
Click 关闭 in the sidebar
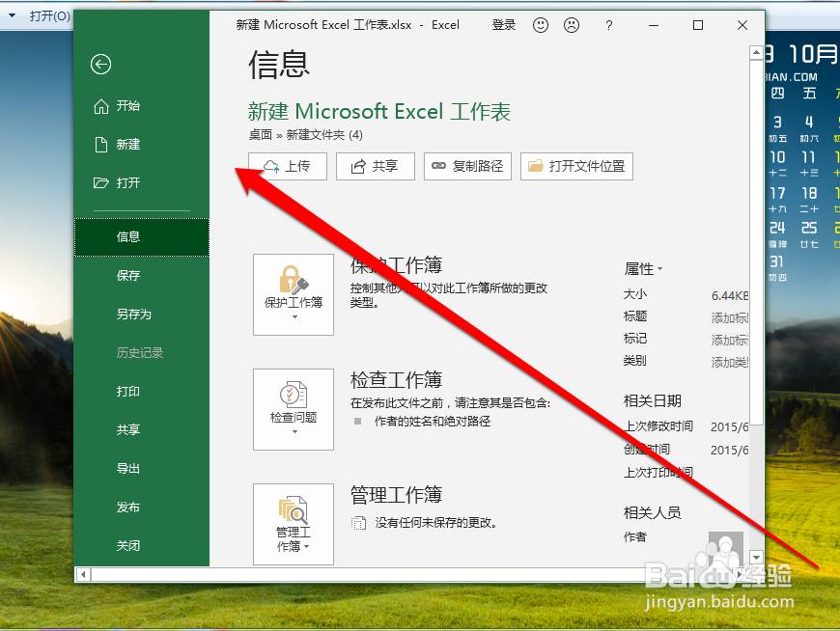click(141, 545)
